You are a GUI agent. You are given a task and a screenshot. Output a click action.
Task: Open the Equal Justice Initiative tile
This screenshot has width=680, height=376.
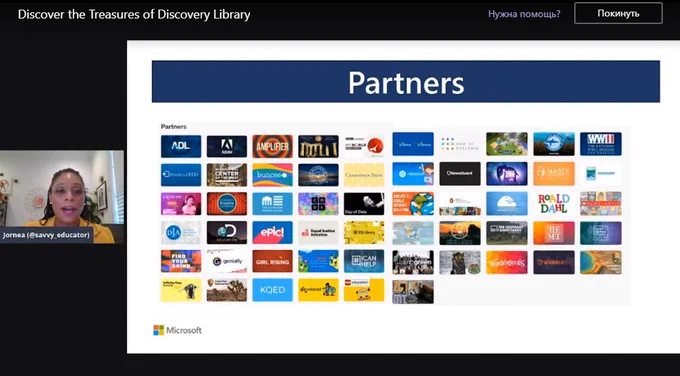coord(318,232)
